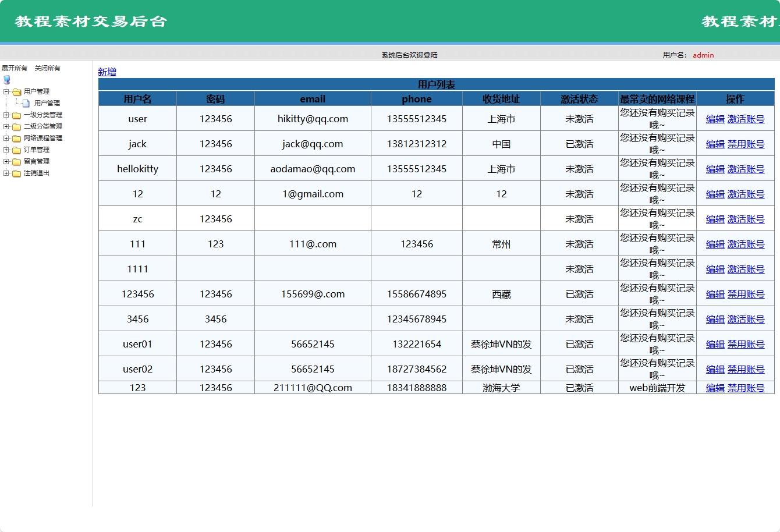
Task: Click 禁用账号 for user user01
Action: pyautogui.click(x=746, y=344)
